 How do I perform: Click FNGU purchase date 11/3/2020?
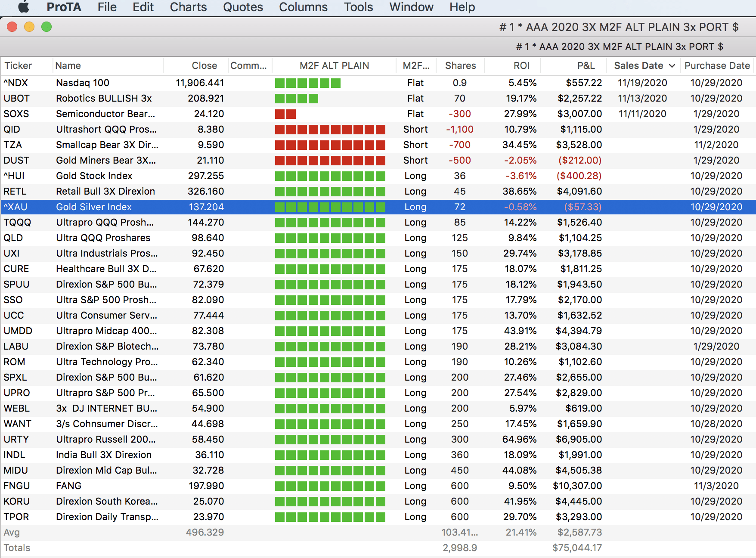pos(716,486)
